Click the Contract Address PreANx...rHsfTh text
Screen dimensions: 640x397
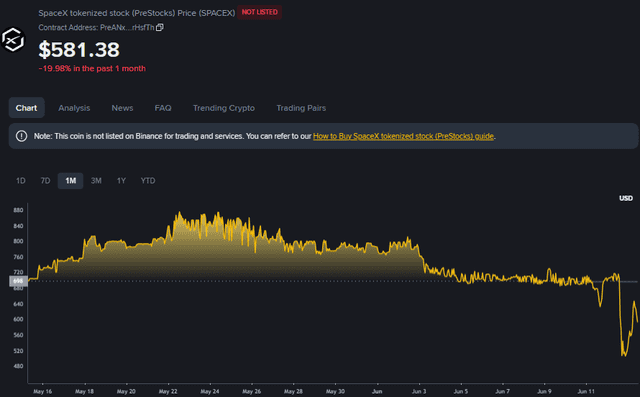click(x=96, y=27)
